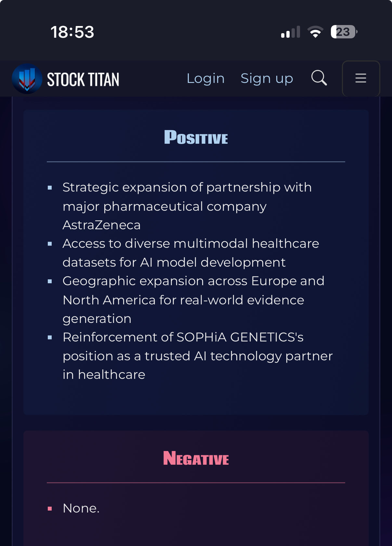Viewport: 392px width, 546px height.
Task: Tap the battery level indicator
Action: [344, 32]
